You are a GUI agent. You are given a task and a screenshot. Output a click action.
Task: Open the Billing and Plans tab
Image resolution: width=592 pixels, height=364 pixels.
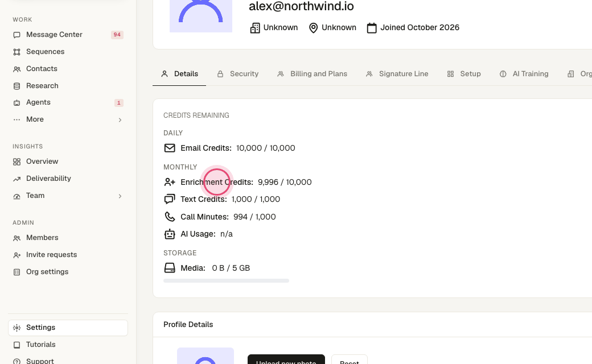(312, 74)
